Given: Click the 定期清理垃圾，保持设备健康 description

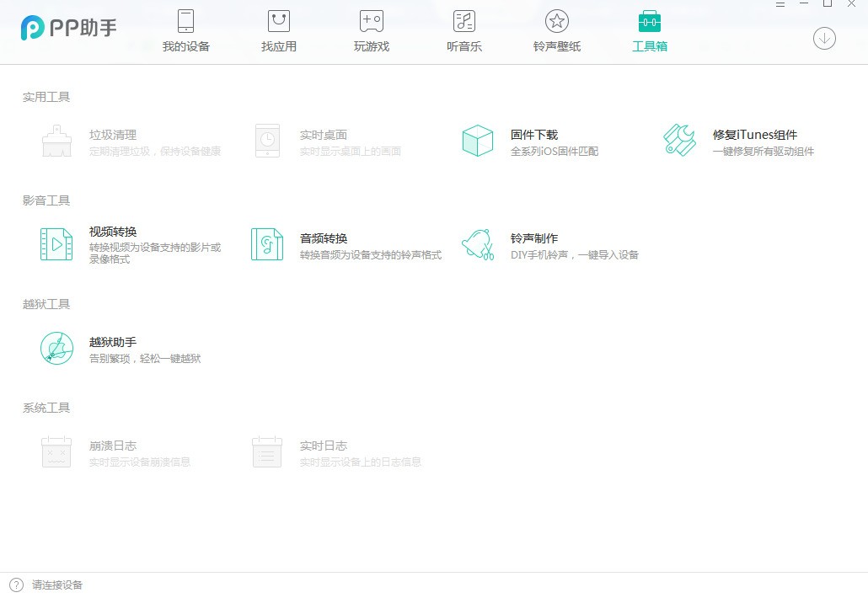Looking at the screenshot, I should click(x=155, y=151).
